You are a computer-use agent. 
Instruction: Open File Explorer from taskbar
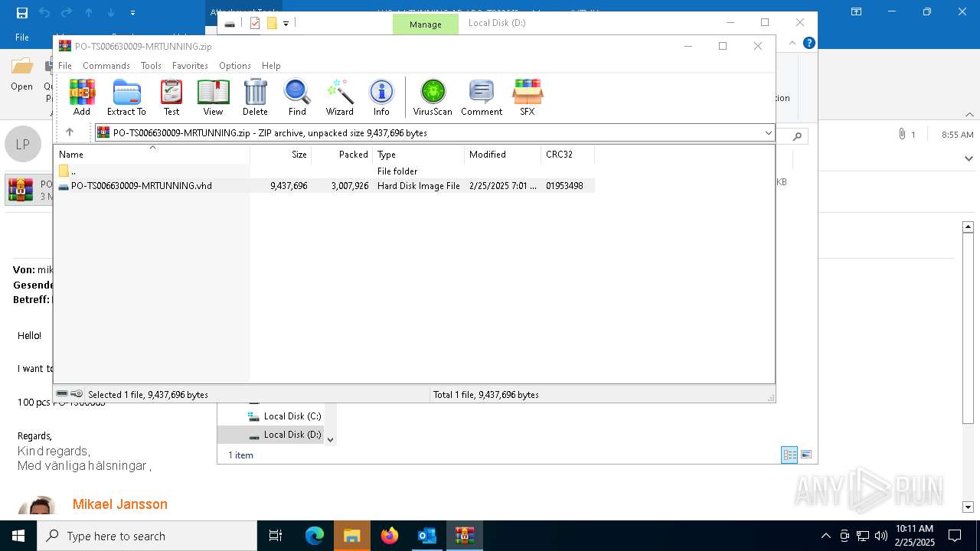pyautogui.click(x=351, y=536)
